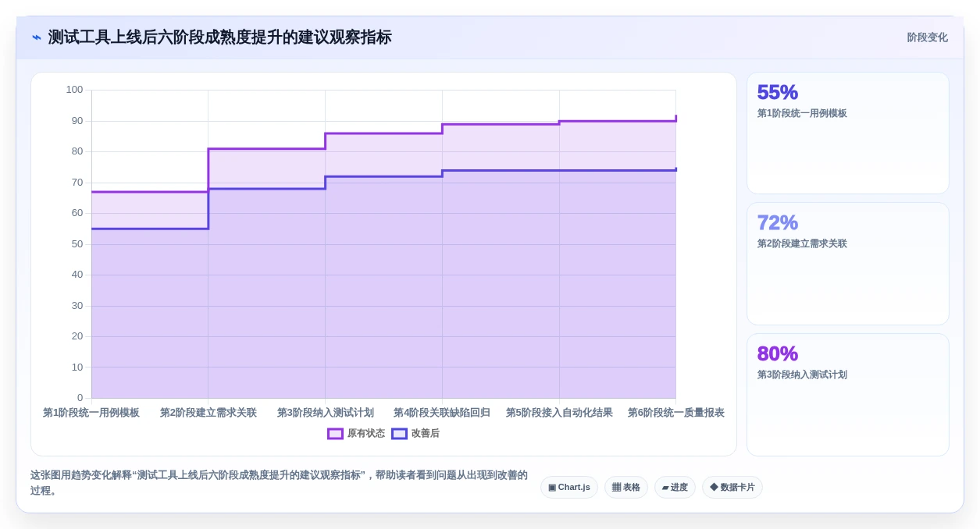
Task: Click the blue 改善后 legend color box
Action: click(x=399, y=434)
